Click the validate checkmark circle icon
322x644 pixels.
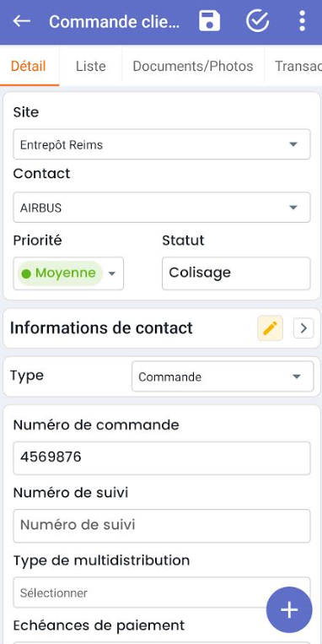coord(258,21)
